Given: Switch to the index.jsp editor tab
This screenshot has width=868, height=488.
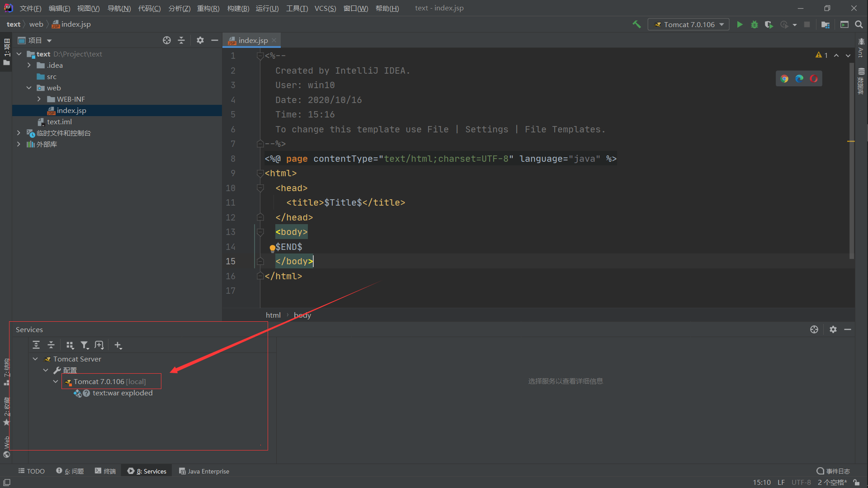Looking at the screenshot, I should (x=253, y=40).
